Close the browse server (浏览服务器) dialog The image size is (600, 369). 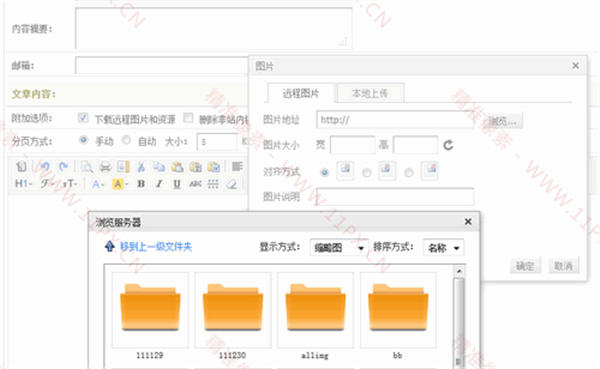(468, 222)
